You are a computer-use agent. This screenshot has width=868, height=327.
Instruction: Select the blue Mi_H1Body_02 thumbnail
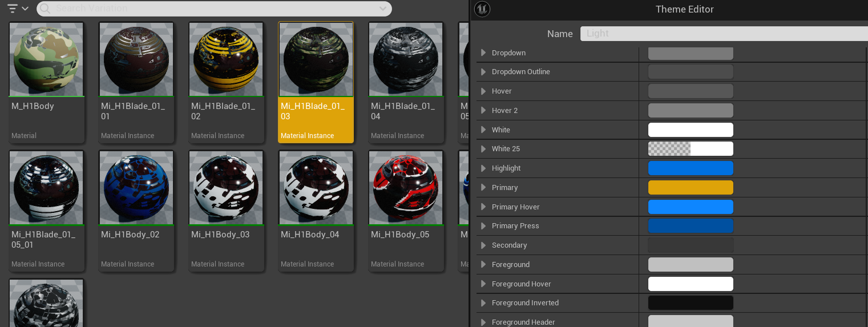pyautogui.click(x=136, y=188)
